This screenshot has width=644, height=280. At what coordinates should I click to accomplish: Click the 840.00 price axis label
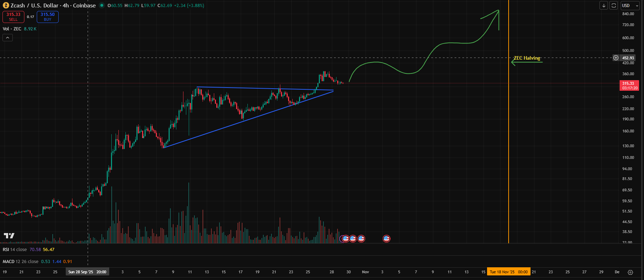628,14
